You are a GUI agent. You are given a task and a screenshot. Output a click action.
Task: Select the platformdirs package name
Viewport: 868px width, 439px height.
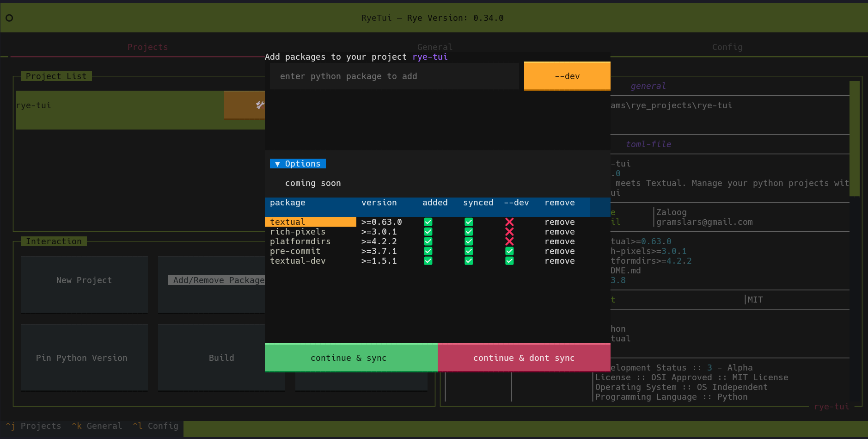point(300,241)
